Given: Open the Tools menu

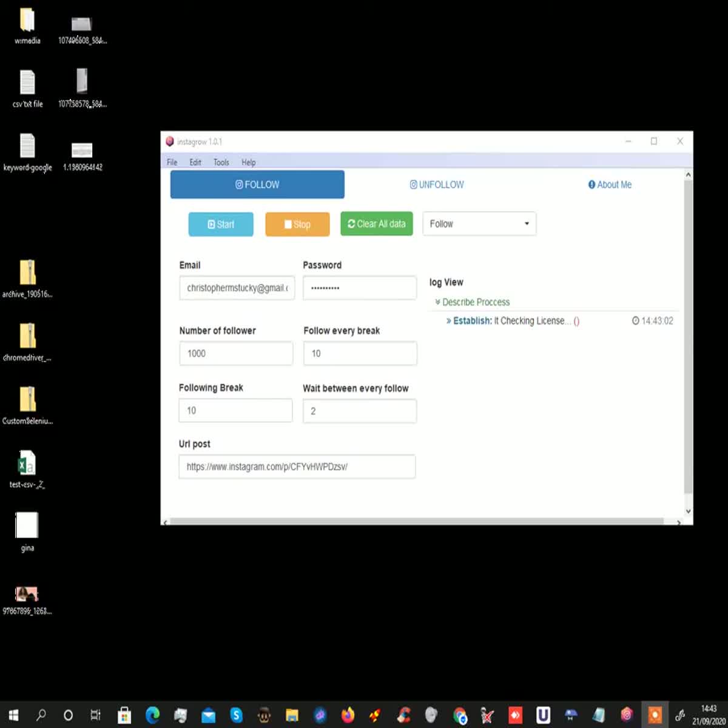Looking at the screenshot, I should click(221, 162).
